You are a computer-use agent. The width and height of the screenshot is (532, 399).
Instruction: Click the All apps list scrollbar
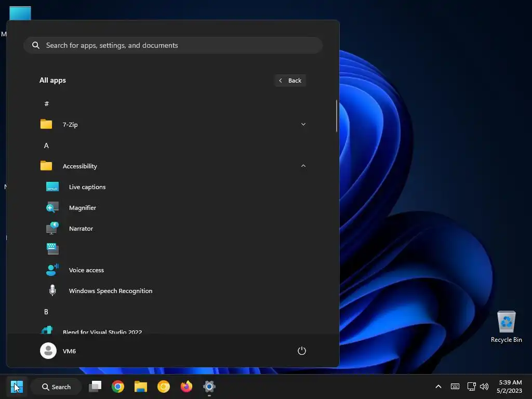point(337,116)
